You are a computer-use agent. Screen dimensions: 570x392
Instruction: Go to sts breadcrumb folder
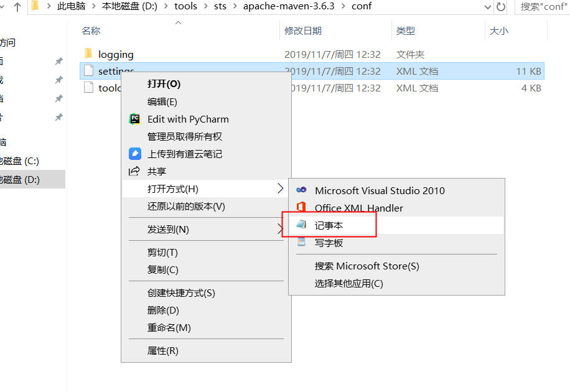220,6
